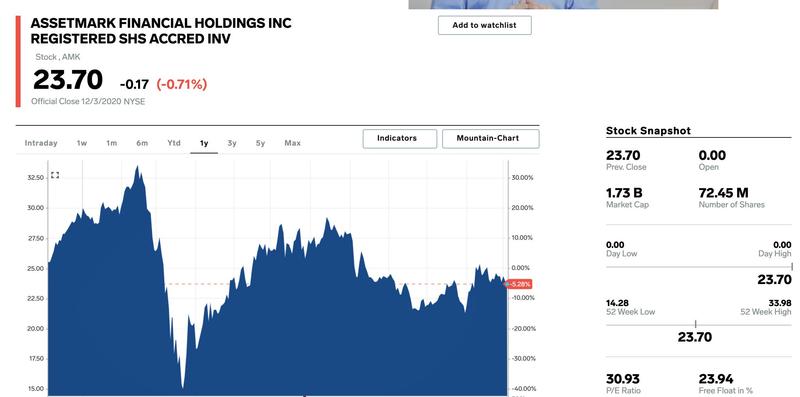This screenshot has width=800, height=397.
Task: Choose the 6m chart range
Action: tap(142, 143)
